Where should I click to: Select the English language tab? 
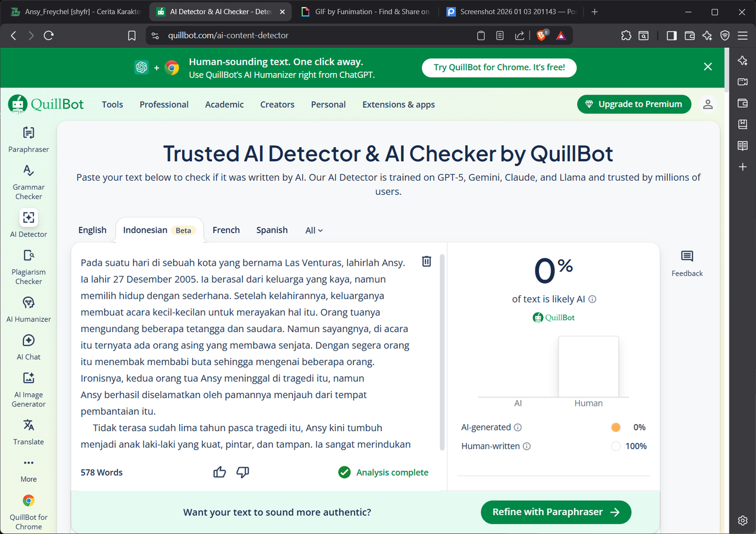[x=92, y=230]
